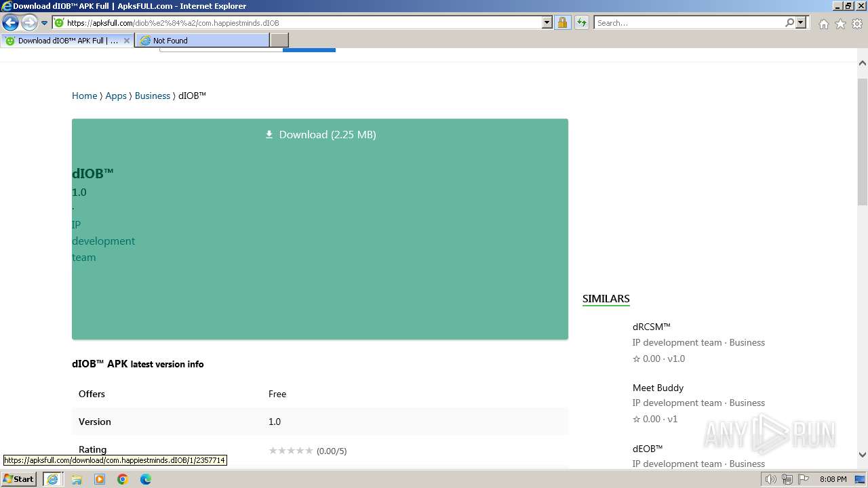Screen dimensions: 868x488
Task: Click the magnifier search icon
Action: (x=789, y=23)
